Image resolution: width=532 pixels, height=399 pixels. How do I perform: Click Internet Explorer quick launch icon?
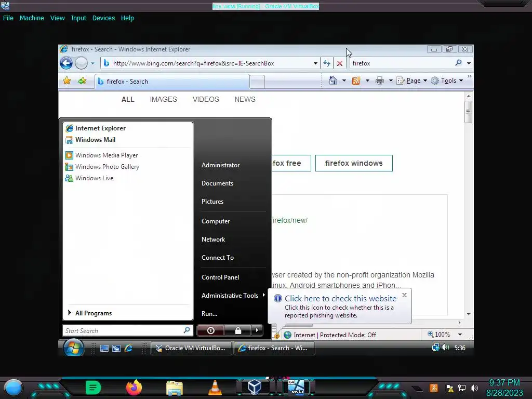click(x=129, y=348)
